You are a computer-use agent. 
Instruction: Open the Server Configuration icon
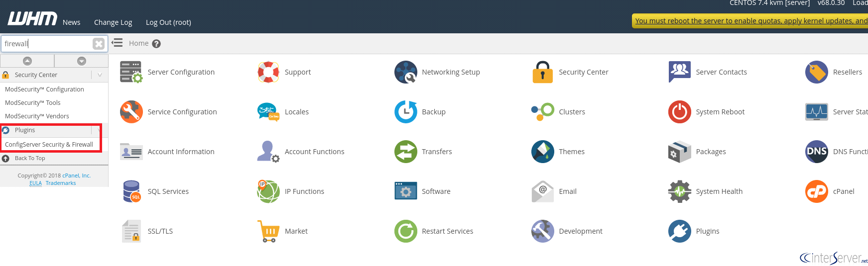click(x=131, y=72)
